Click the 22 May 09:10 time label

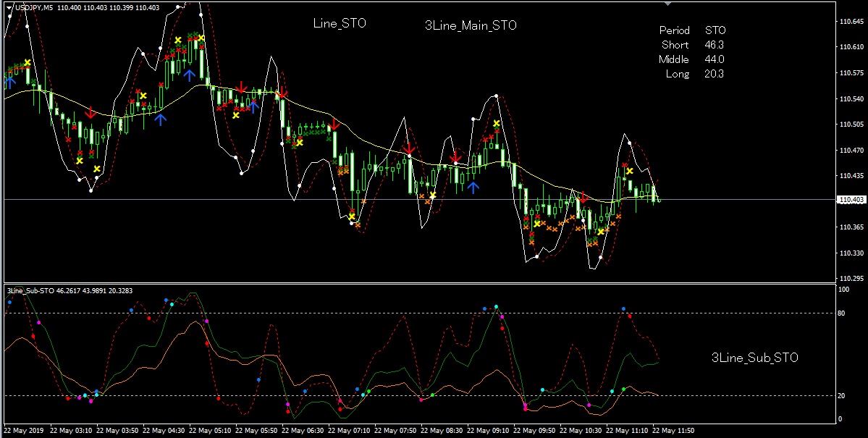pos(489,430)
